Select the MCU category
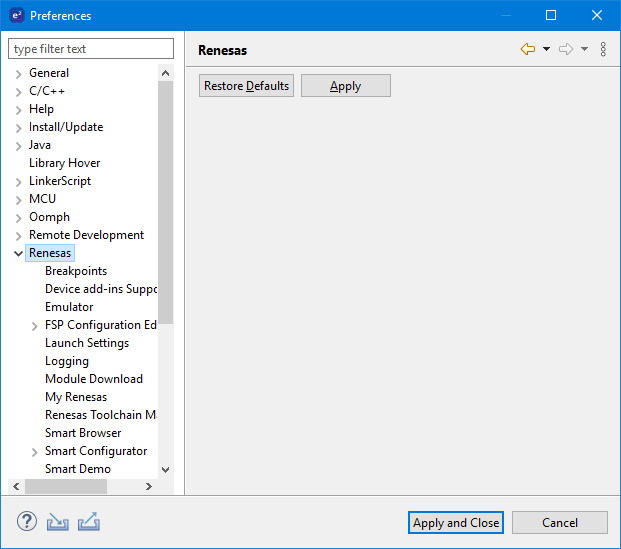The height and width of the screenshot is (549, 621). point(42,199)
